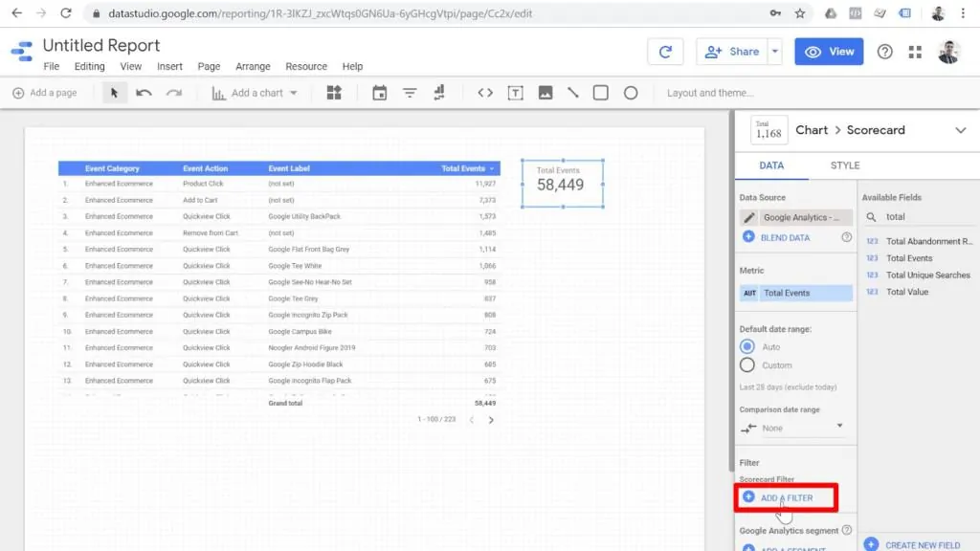Insert a text box using the toolbar icon
980x551 pixels.
518,93
